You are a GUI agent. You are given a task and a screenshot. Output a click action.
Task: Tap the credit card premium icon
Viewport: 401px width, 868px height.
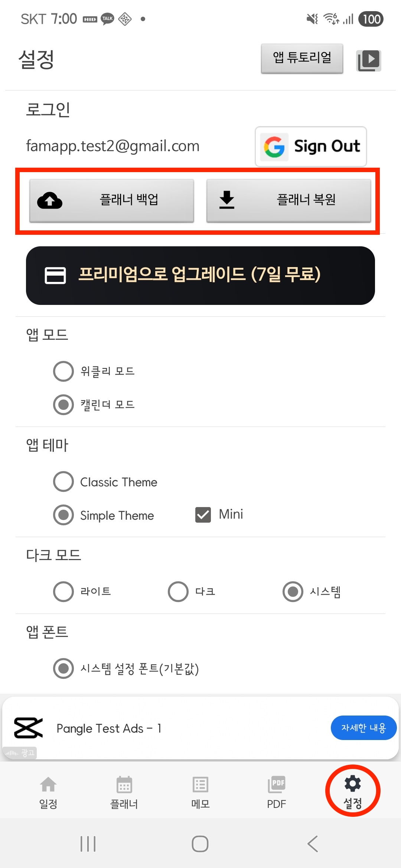pyautogui.click(x=55, y=276)
